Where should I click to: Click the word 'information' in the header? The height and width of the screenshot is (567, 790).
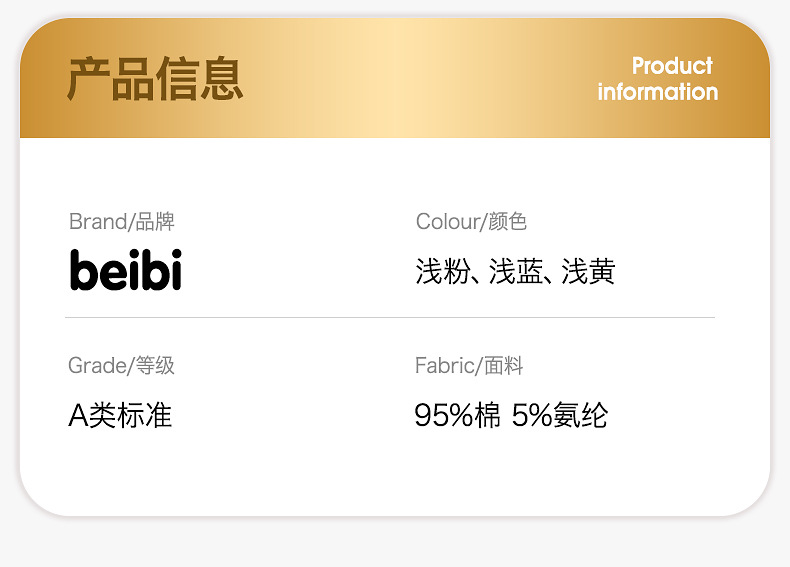coord(658,92)
